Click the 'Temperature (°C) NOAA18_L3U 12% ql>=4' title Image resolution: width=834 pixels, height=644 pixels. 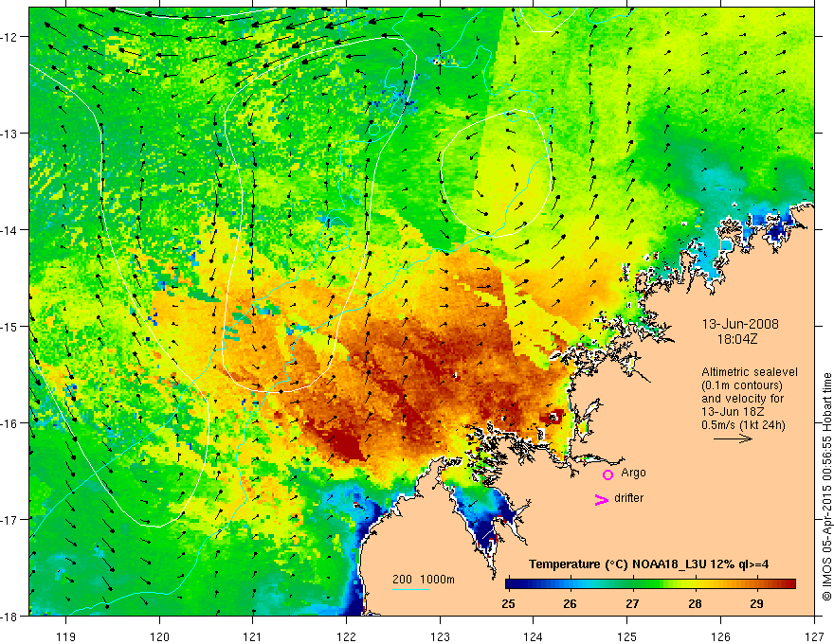tap(648, 564)
